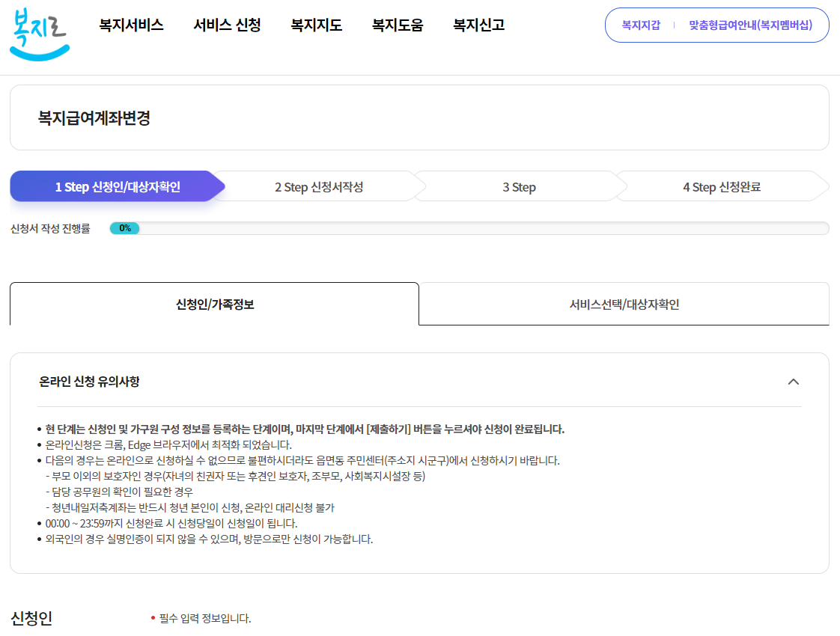The image size is (840, 636).
Task: Switch to the 서비스선택/대상자확인 tab
Action: 624,303
